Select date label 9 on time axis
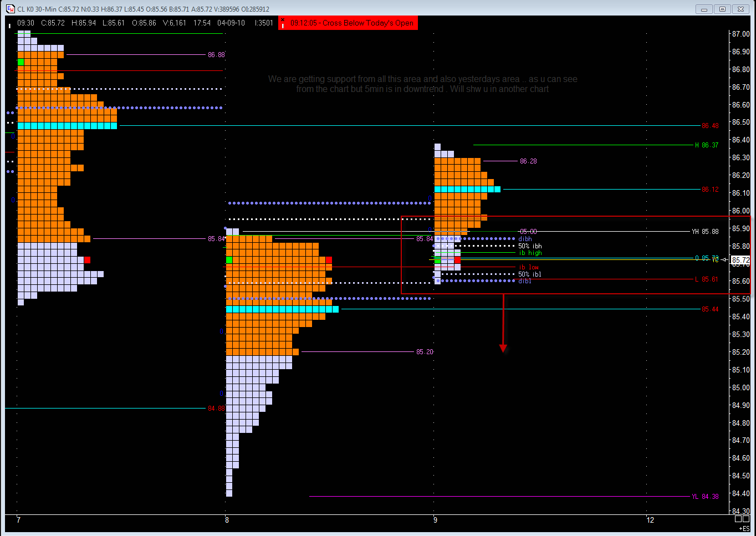Image resolution: width=756 pixels, height=536 pixels. click(435, 520)
